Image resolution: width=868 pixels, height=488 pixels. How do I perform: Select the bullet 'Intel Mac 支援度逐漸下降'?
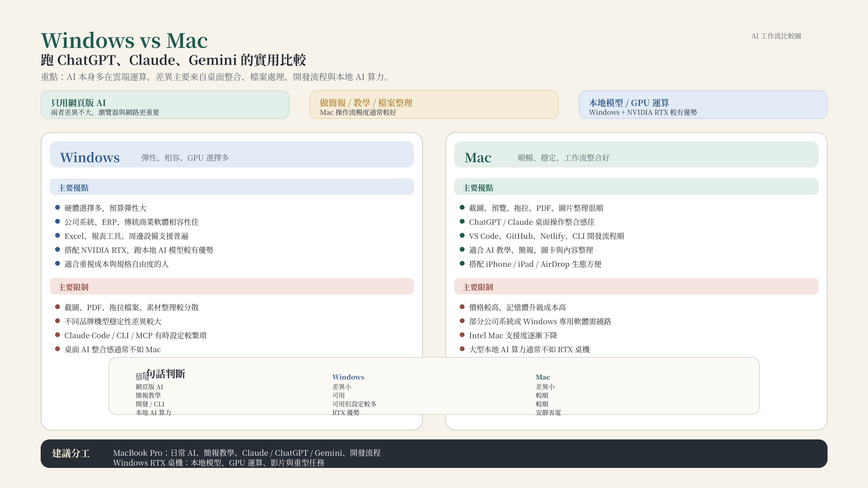pos(513,335)
